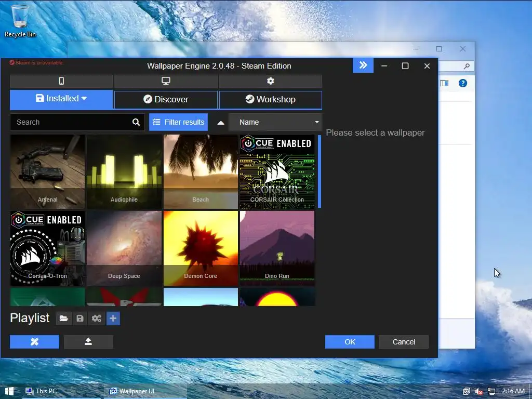This screenshot has height=399, width=532.
Task: Toggle preview pane icon in background window
Action: tap(444, 83)
